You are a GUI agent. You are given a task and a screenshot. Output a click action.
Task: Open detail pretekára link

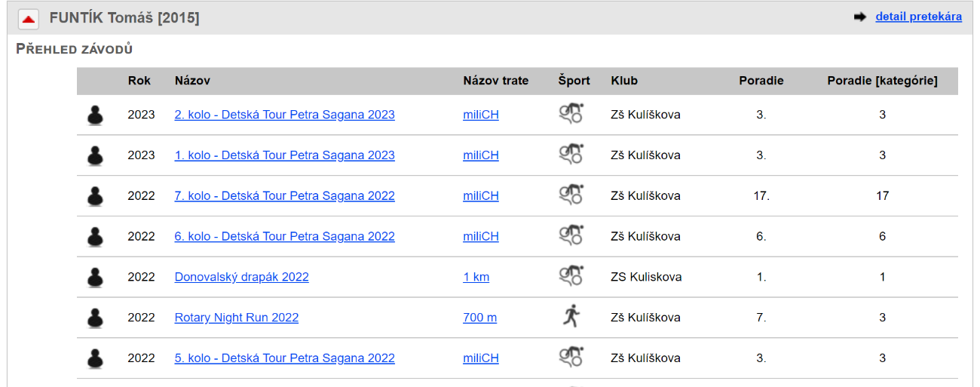[x=918, y=17]
